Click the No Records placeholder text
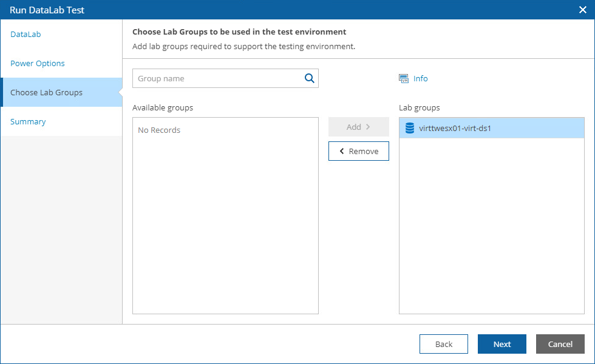 (158, 130)
